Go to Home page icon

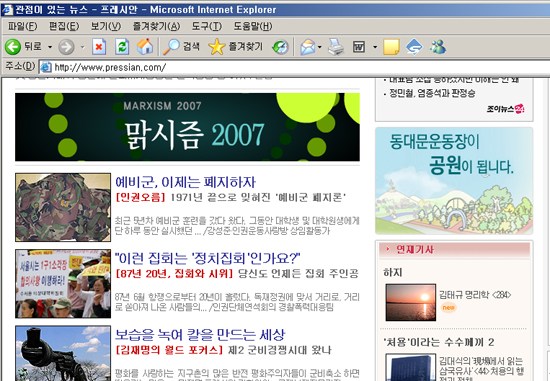point(145,47)
